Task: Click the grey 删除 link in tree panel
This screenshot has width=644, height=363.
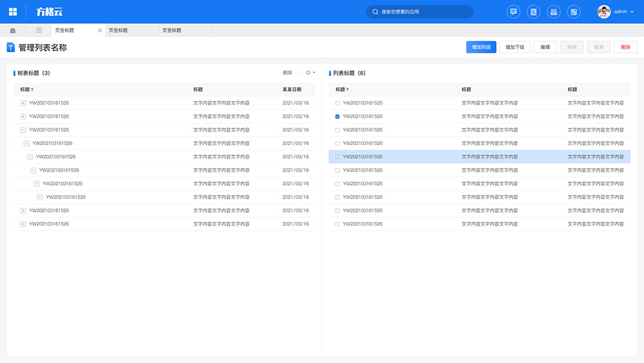Action: [x=287, y=73]
